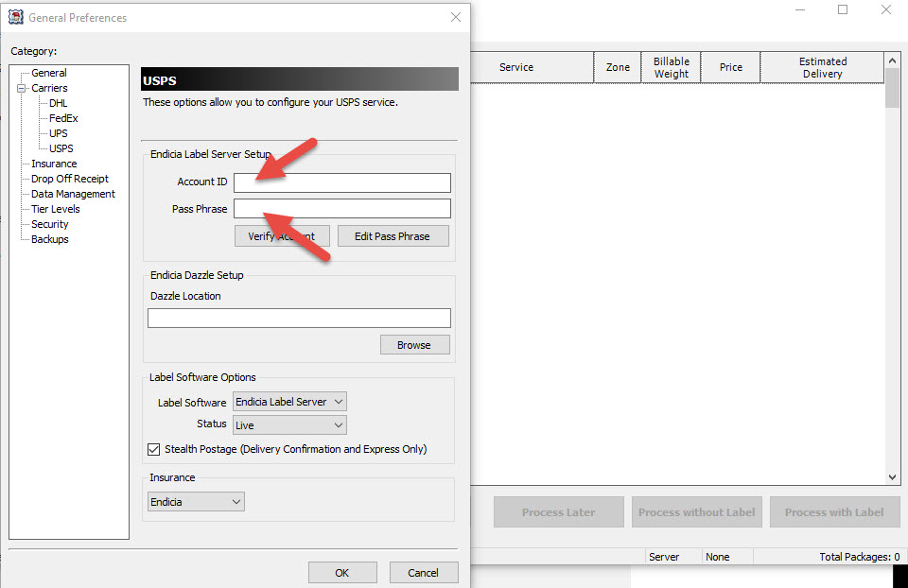Open the Tier Levels category

(x=56, y=209)
